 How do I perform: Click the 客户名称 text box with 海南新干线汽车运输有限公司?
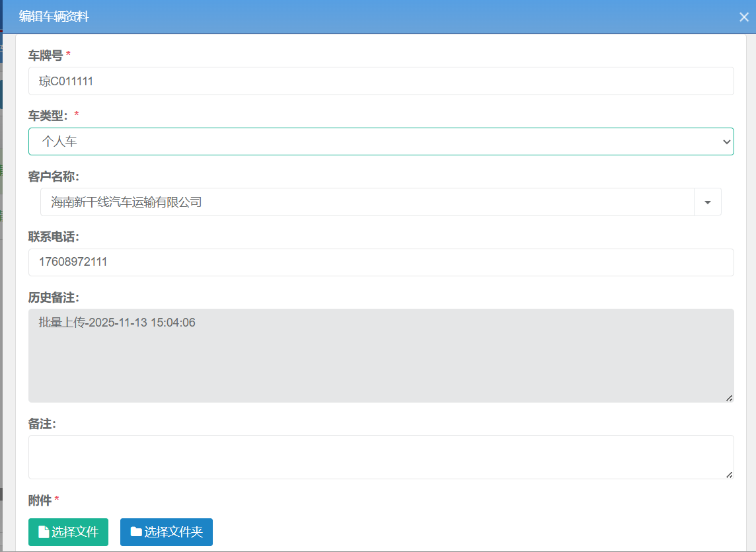[x=367, y=202]
